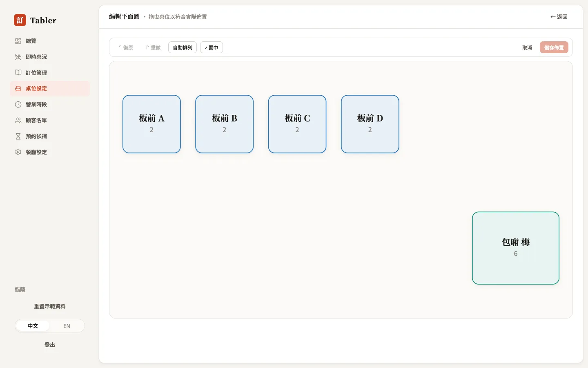Click the 置中 center button
Screen dimensions: 588x368
pos(212,47)
